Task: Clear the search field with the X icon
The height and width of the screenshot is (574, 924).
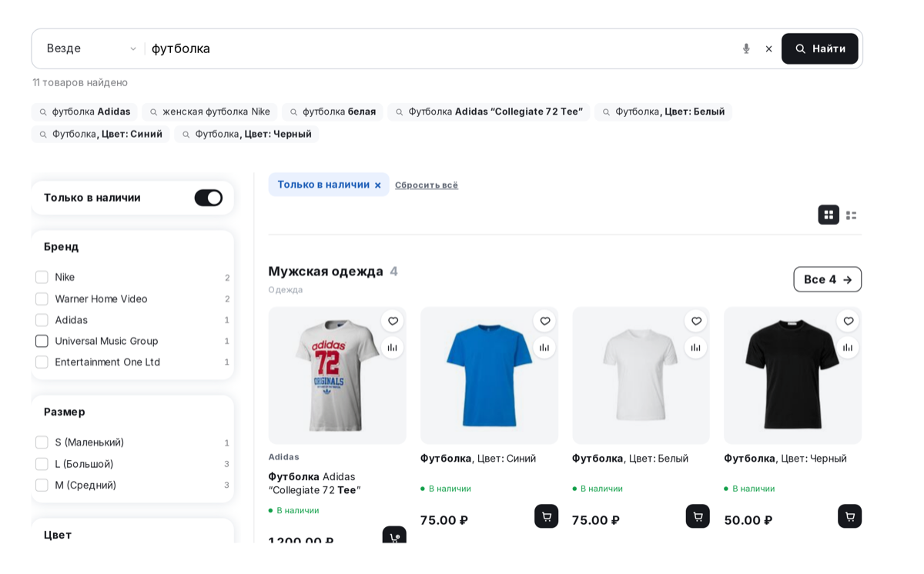Action: tap(768, 48)
